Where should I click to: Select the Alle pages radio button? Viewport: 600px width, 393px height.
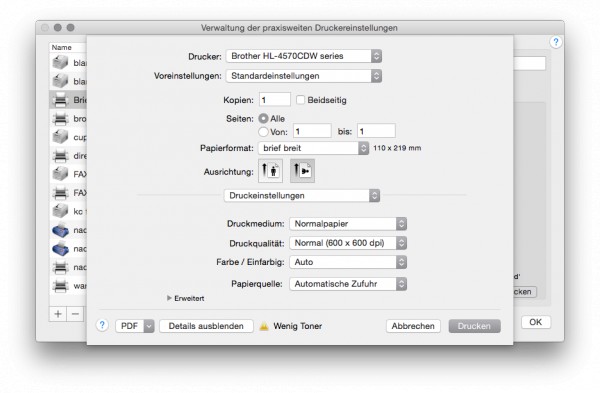coord(263,119)
